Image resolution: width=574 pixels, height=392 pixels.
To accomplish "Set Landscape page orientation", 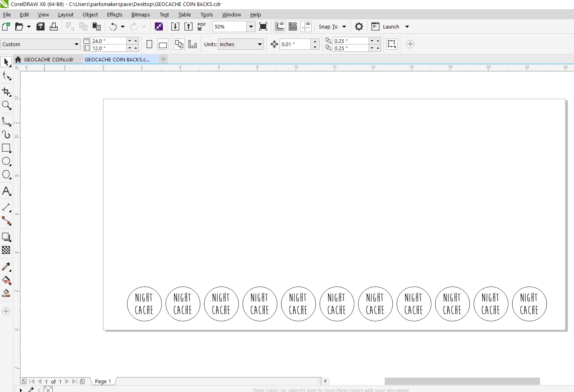I will 163,44.
